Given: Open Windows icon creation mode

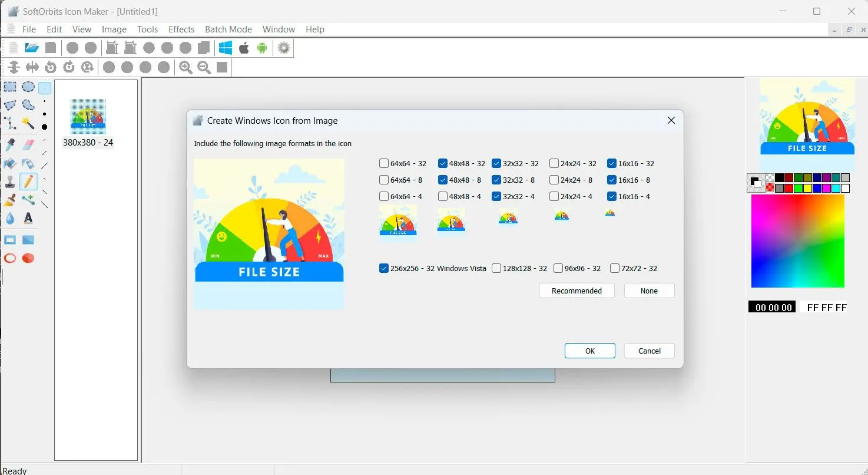Looking at the screenshot, I should [x=225, y=48].
